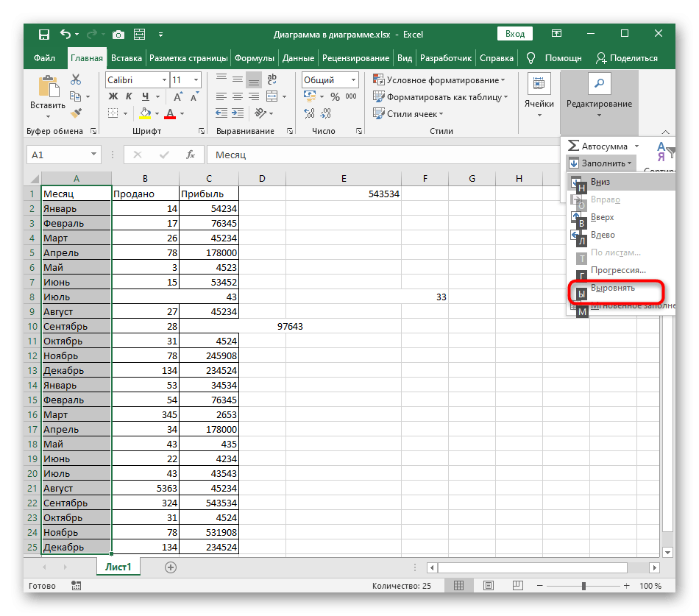Expand the Ячейки group
This screenshot has height=616, width=699.
click(x=539, y=96)
